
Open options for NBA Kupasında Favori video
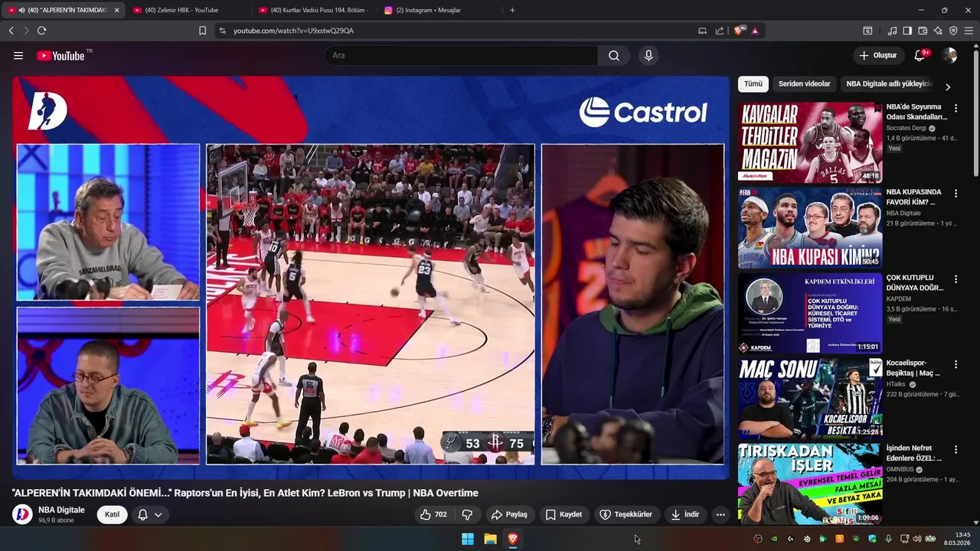[x=955, y=194]
